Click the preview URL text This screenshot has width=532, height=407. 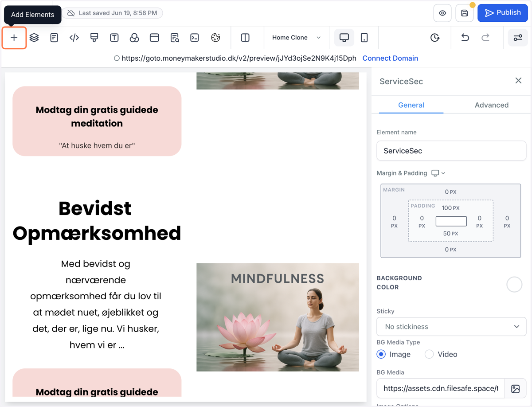pyautogui.click(x=239, y=58)
